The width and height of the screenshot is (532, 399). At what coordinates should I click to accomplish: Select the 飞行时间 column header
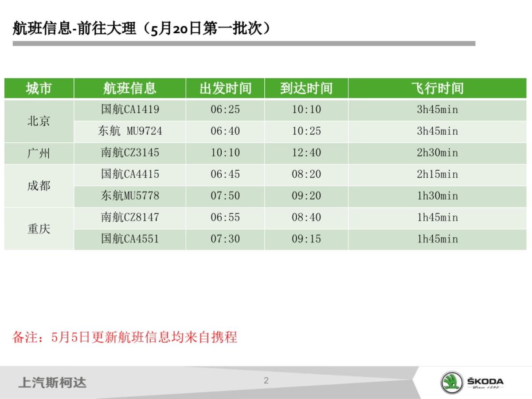coord(438,88)
